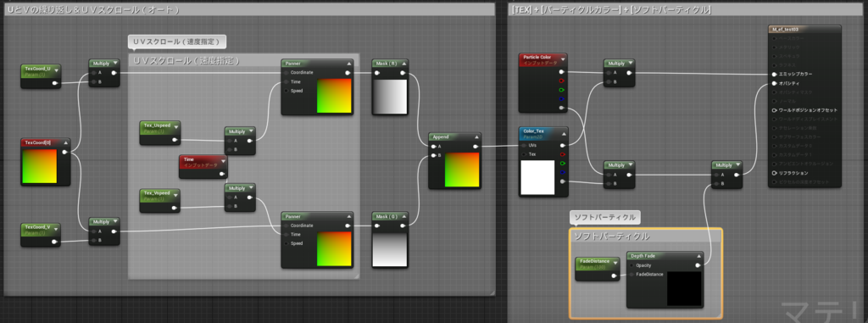The height and width of the screenshot is (323, 868).
Task: Click the green channel pin on Particle Color
Action: (x=562, y=90)
